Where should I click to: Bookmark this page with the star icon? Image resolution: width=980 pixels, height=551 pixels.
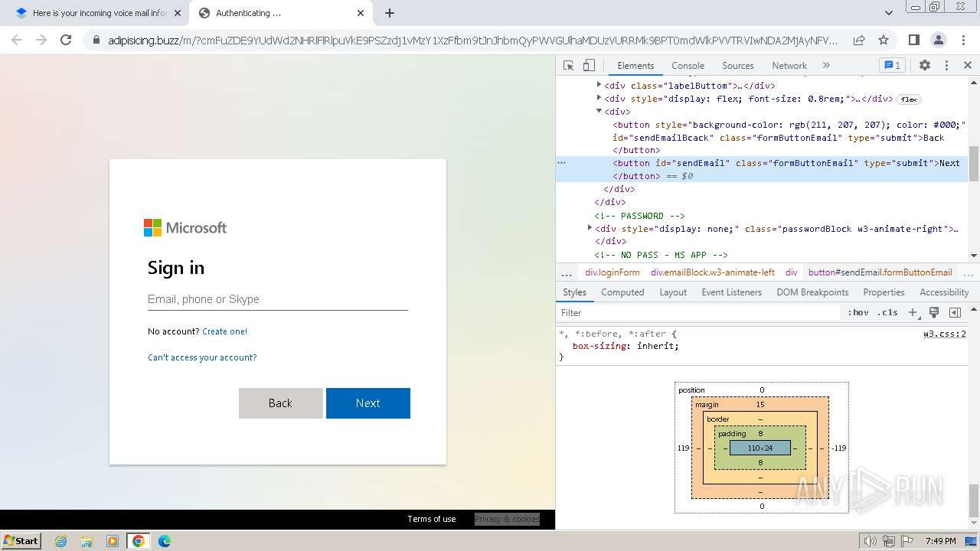[x=884, y=40]
